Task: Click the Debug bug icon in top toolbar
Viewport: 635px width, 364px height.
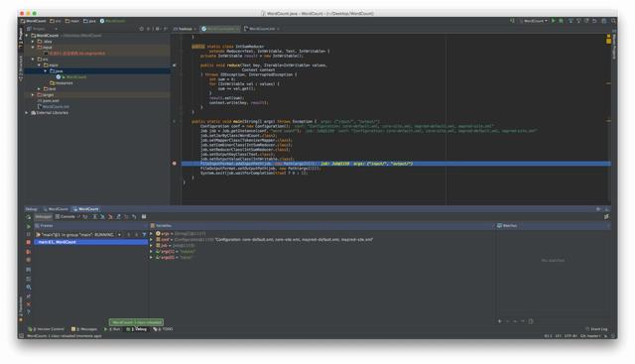Action: (x=562, y=21)
